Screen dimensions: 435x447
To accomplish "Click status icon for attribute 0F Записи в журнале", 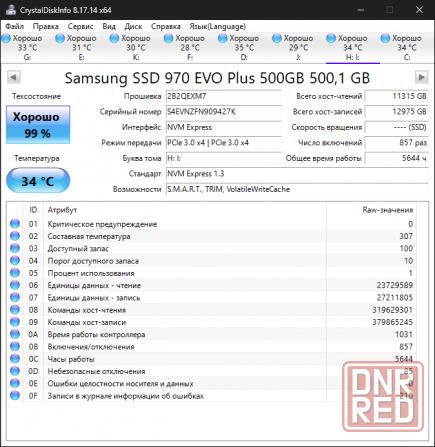I will click(15, 396).
